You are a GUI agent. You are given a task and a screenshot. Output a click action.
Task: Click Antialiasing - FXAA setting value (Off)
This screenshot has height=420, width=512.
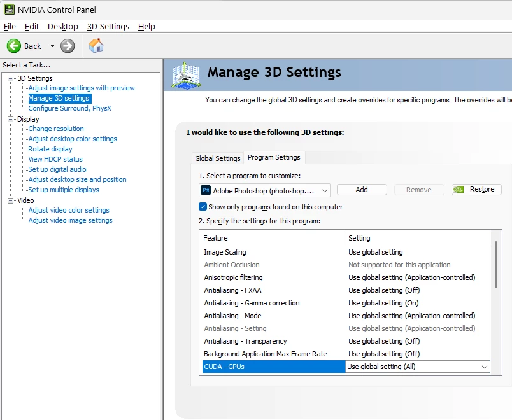pos(384,290)
